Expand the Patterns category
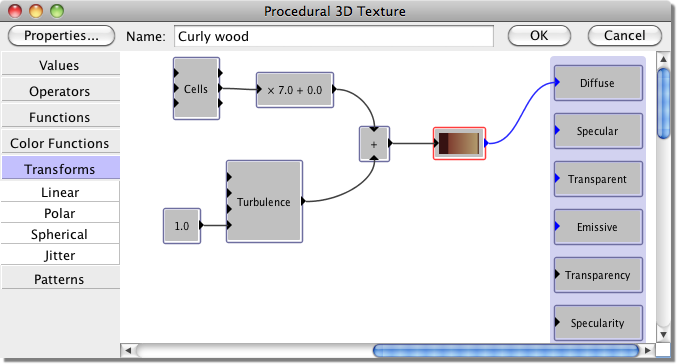Screen dimensions: 677x364 pyautogui.click(x=60, y=279)
